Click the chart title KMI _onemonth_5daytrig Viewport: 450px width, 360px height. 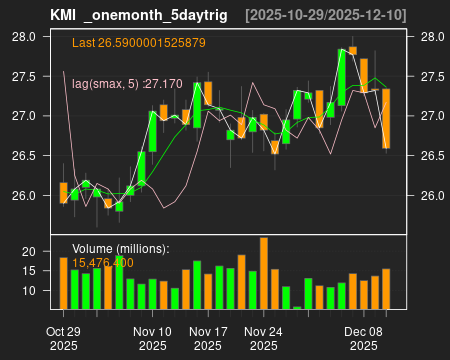click(x=139, y=15)
